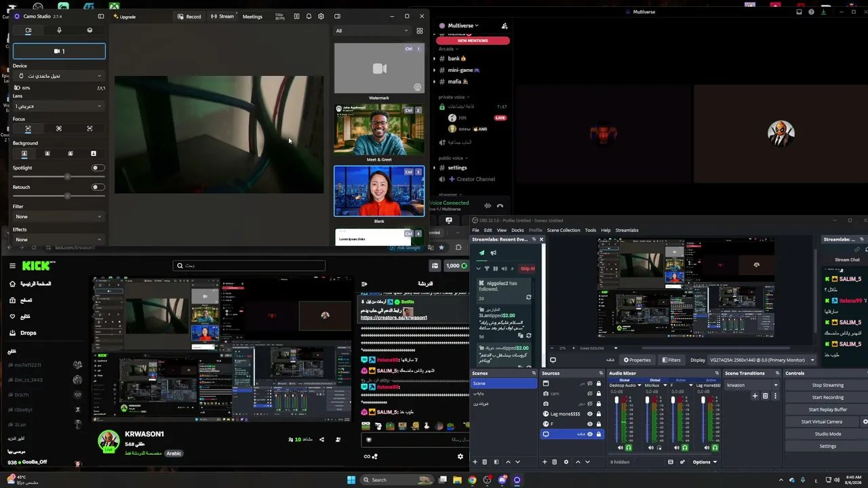Open the Kick hamburger menu
The height and width of the screenshot is (488, 868).
point(12,266)
